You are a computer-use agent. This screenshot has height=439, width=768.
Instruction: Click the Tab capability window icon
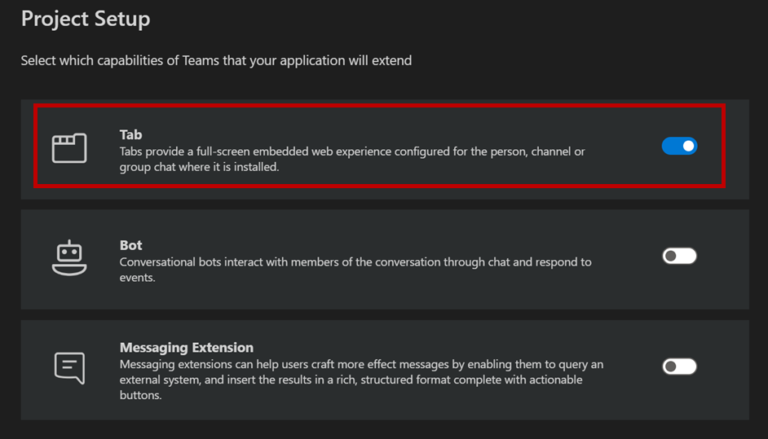pyautogui.click(x=70, y=148)
